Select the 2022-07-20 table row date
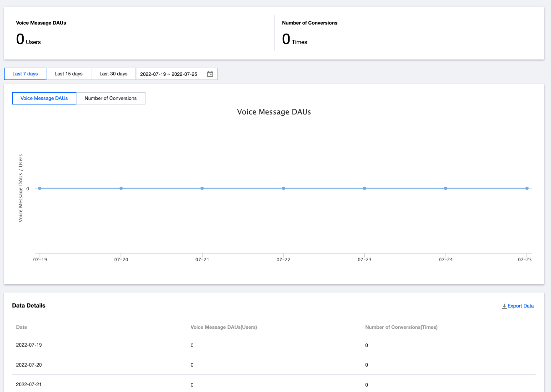Screen dimensions: 551x392 [x=29, y=365]
